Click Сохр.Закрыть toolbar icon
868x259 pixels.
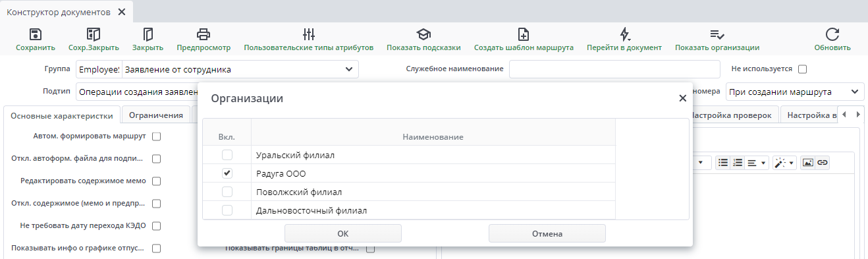point(94,34)
